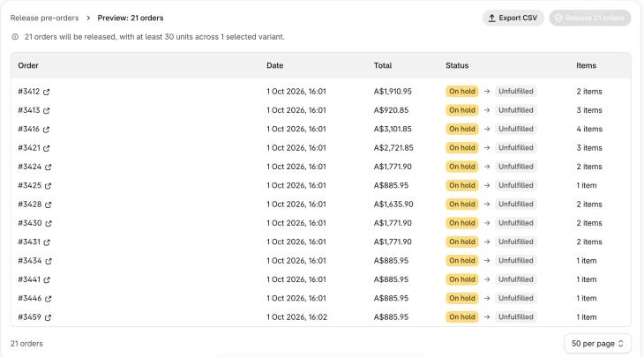644x357 pixels.
Task: Click Unfulfilled badge for order #3413
Action: [516, 110]
